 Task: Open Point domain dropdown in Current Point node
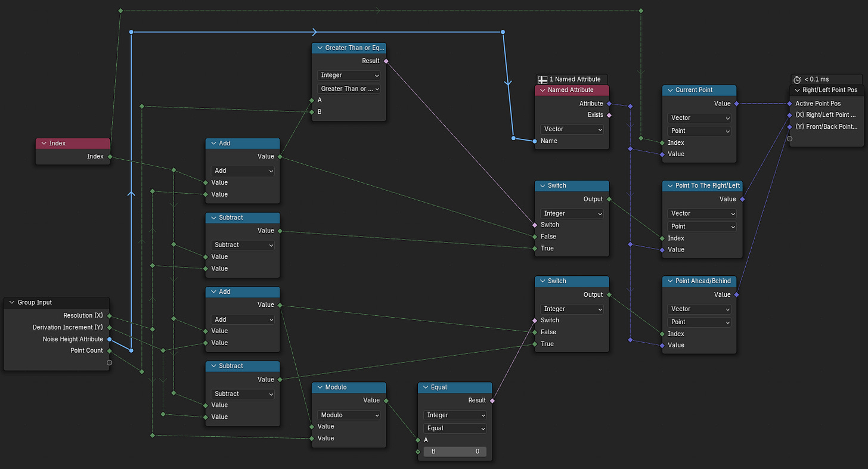click(x=700, y=131)
